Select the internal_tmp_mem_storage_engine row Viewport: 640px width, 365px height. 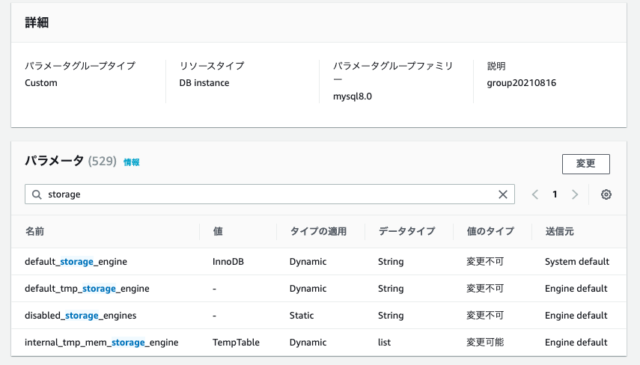[319, 342]
